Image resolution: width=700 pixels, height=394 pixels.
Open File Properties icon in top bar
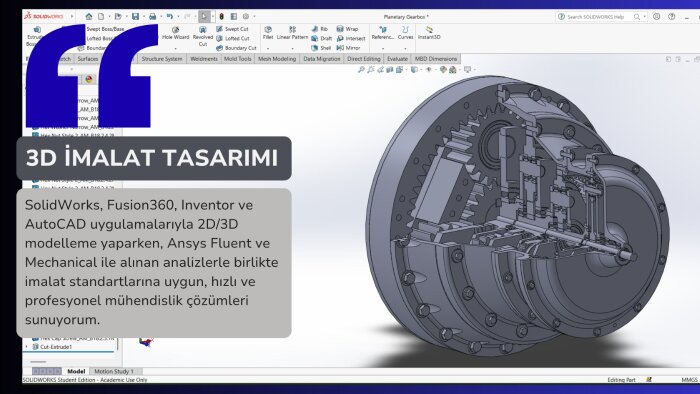tap(233, 17)
